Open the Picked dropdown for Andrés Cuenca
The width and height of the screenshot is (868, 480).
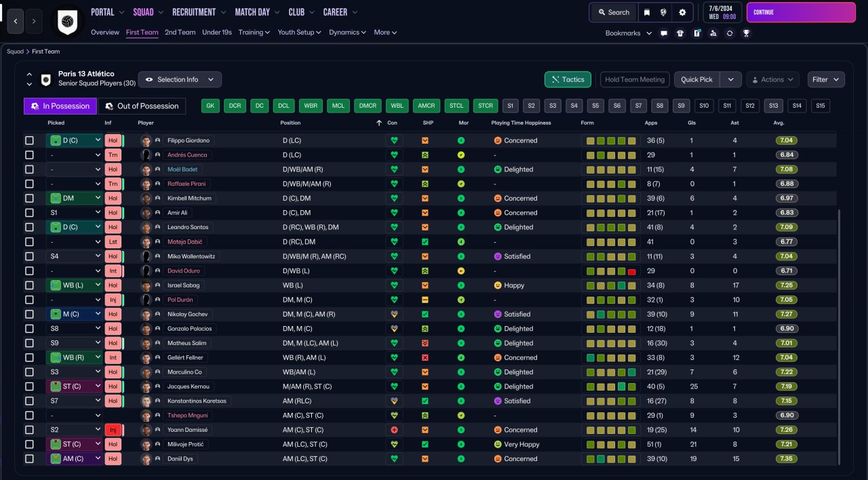(75, 155)
